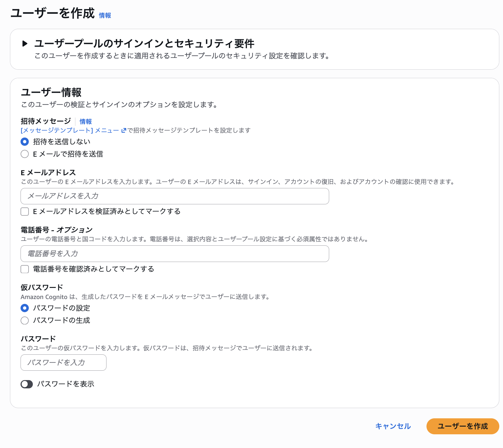Click the text starting Amazon Cognito は、生成したパスワード
Viewport: 503px width, 448px height.
[x=146, y=297]
